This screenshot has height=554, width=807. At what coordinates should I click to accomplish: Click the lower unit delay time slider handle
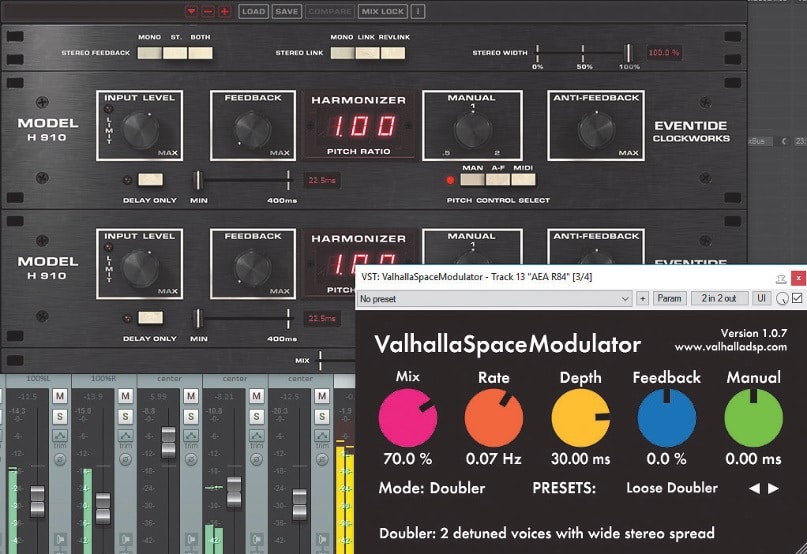[197, 318]
